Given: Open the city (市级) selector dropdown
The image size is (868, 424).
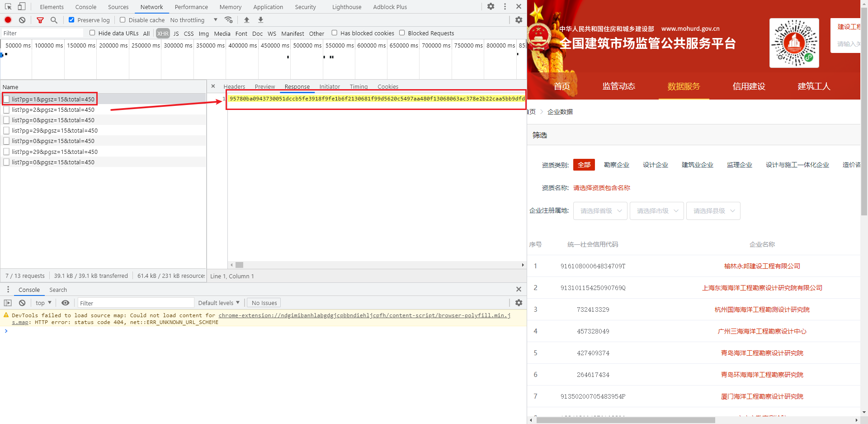Looking at the screenshot, I should (657, 211).
